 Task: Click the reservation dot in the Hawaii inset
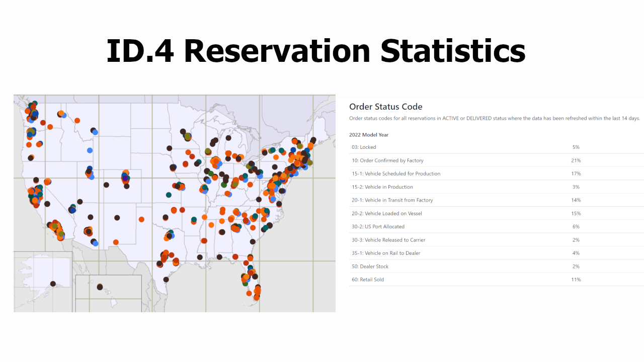pyautogui.click(x=100, y=287)
